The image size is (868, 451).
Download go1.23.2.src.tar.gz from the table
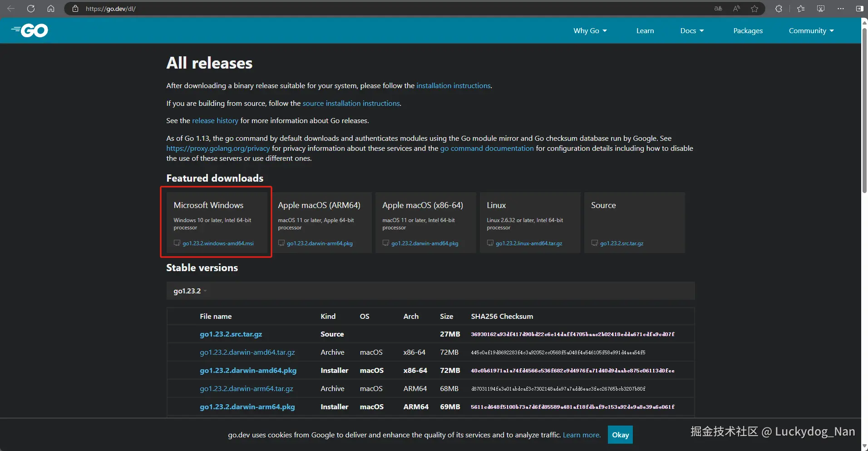(231, 334)
